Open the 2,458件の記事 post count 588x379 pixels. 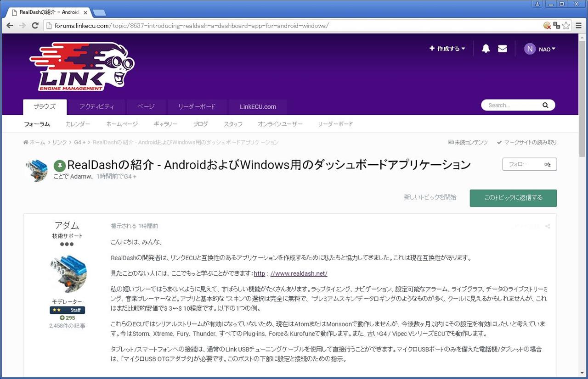(x=67, y=326)
